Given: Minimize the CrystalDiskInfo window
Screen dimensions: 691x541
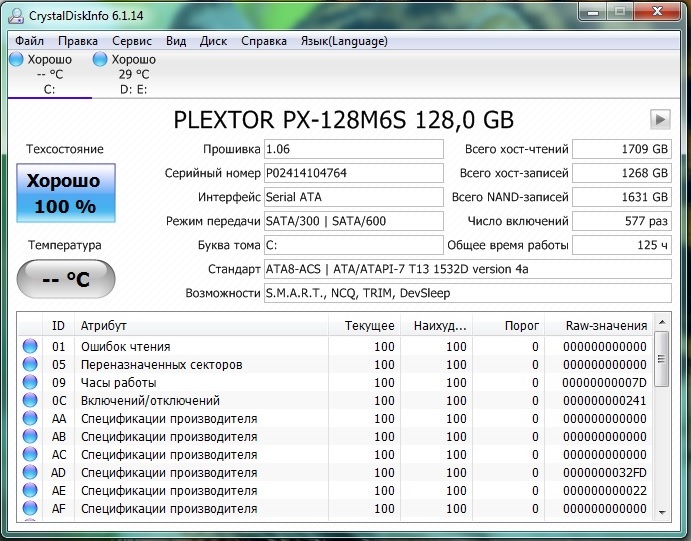Looking at the screenshot, I should (593, 12).
